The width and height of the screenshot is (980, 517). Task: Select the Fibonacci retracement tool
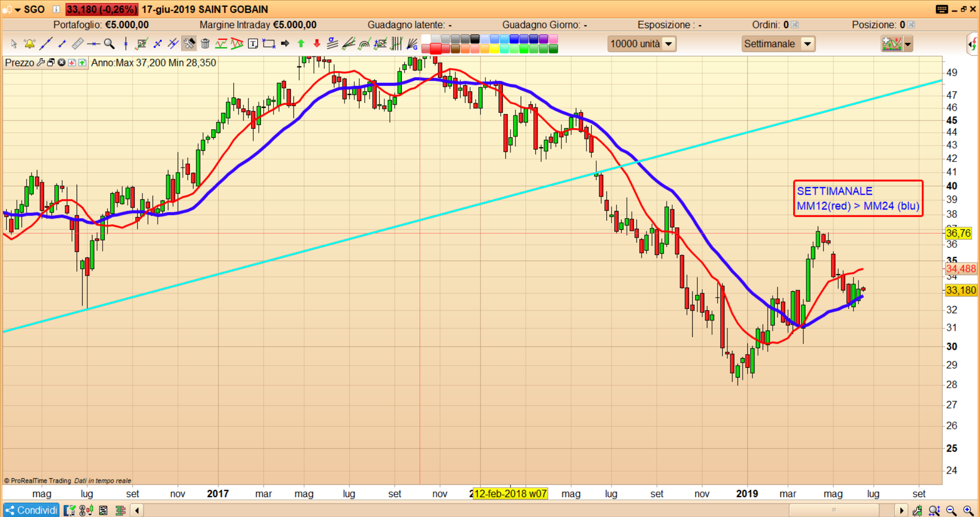click(141, 44)
